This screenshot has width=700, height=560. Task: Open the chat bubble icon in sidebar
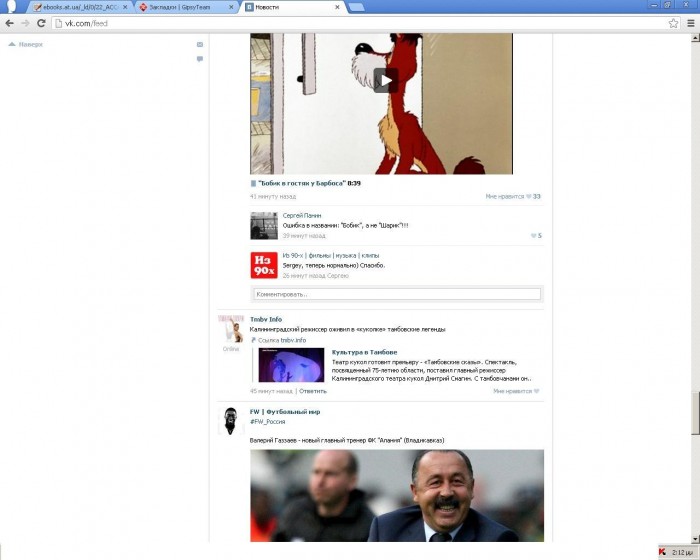(x=200, y=59)
